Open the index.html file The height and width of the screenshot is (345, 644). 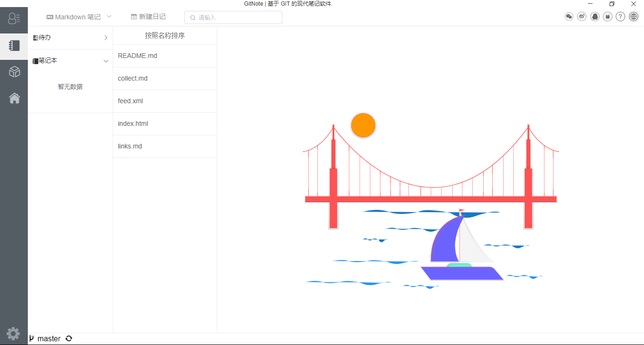[x=165, y=124]
